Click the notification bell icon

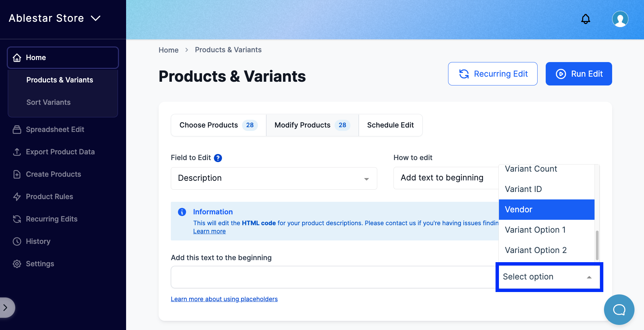click(x=585, y=19)
